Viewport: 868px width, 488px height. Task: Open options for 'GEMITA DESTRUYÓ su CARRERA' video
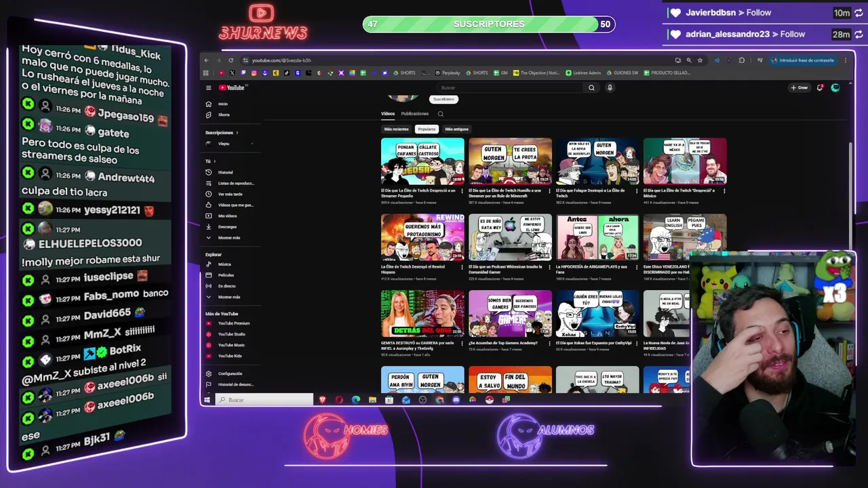[x=462, y=343]
